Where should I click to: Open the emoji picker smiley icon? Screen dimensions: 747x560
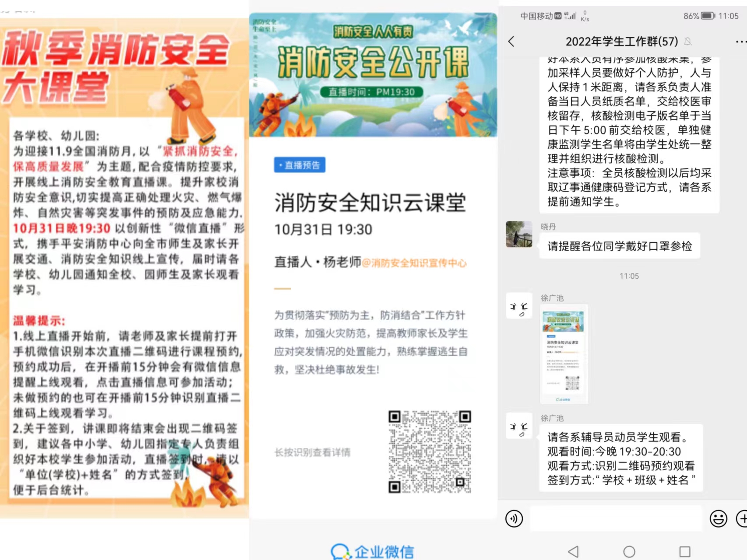(x=718, y=518)
